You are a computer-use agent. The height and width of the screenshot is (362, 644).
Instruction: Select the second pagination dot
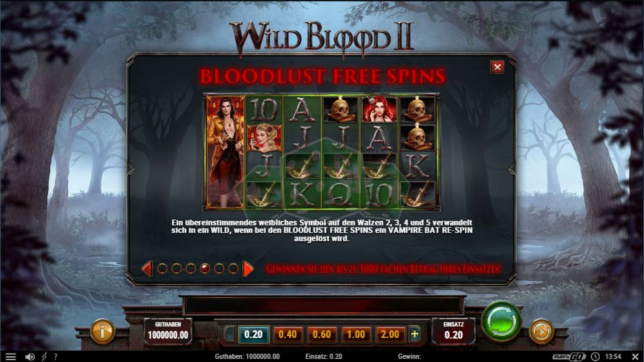tap(176, 269)
